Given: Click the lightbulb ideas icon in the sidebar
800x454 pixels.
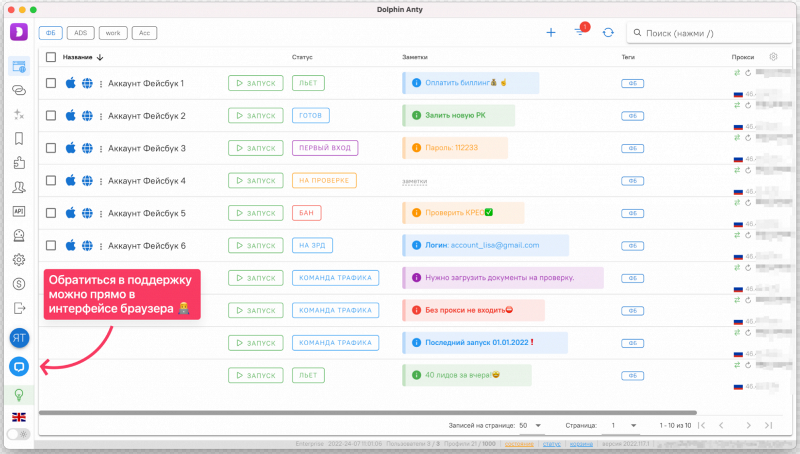Looking at the screenshot, I should pos(19,395).
